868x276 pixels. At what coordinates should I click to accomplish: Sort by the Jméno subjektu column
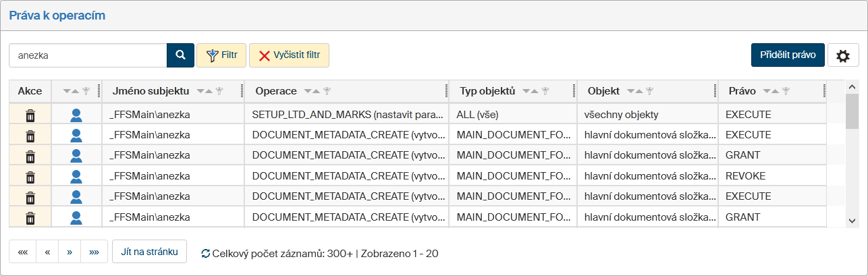coord(205,91)
